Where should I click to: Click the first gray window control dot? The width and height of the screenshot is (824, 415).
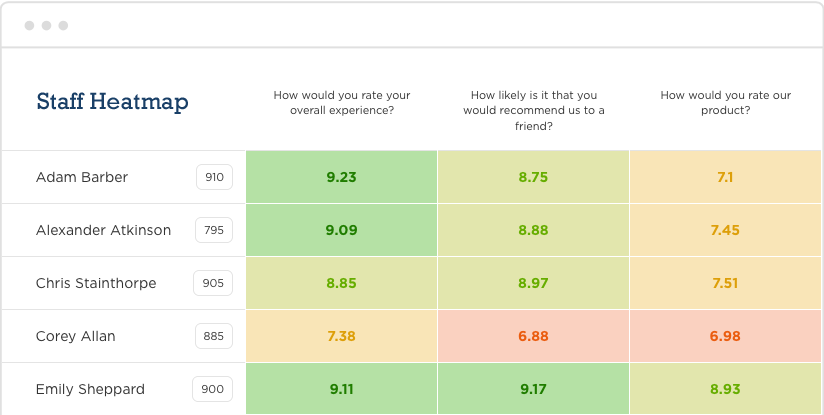(29, 25)
